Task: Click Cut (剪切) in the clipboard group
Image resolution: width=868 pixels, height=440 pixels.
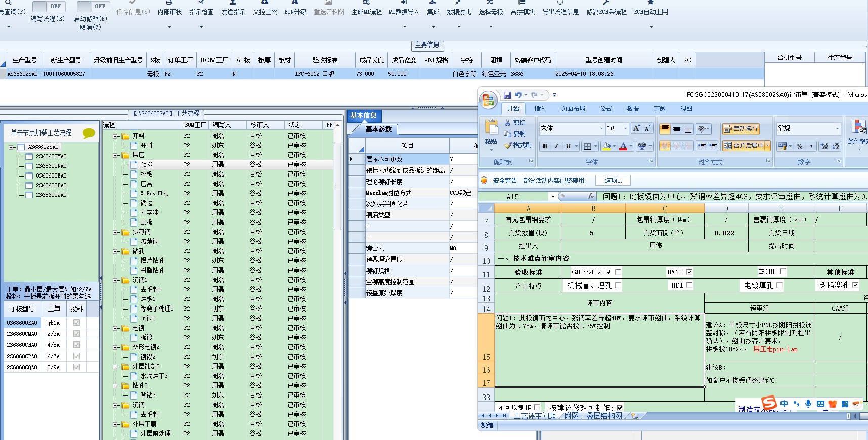Action: click(x=515, y=123)
